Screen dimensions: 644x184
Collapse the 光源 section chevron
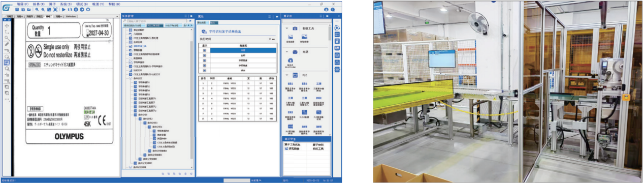coord(287,52)
